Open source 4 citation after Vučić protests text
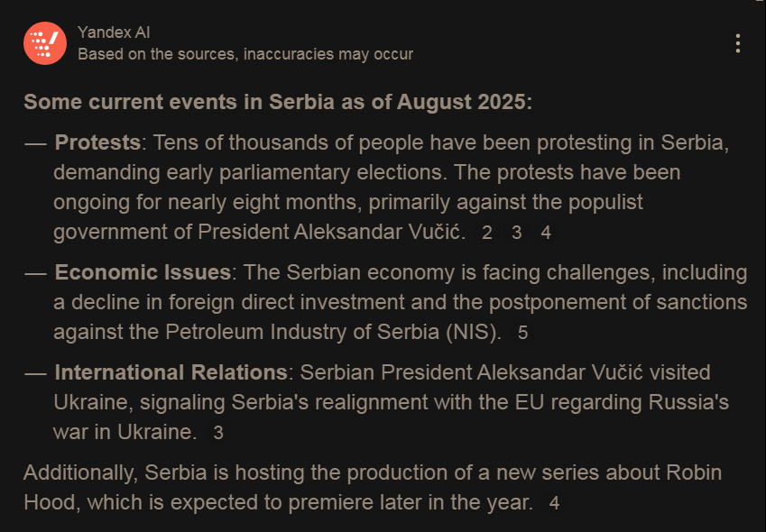Image resolution: width=766 pixels, height=532 pixels. [x=546, y=233]
